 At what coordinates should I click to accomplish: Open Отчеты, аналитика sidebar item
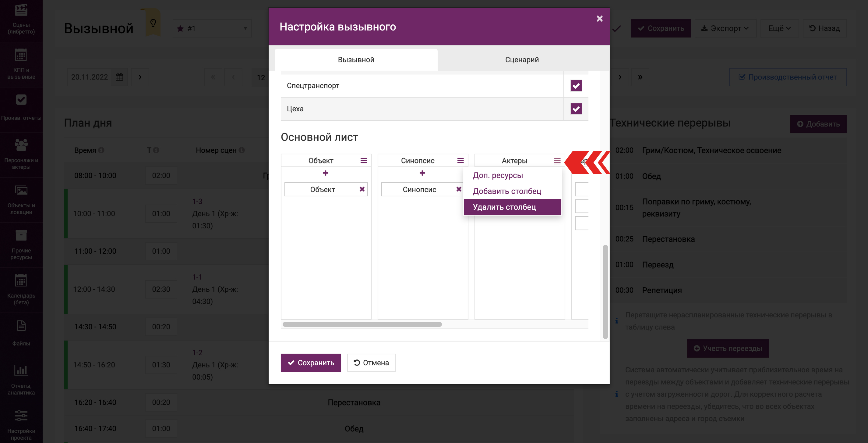(x=21, y=380)
